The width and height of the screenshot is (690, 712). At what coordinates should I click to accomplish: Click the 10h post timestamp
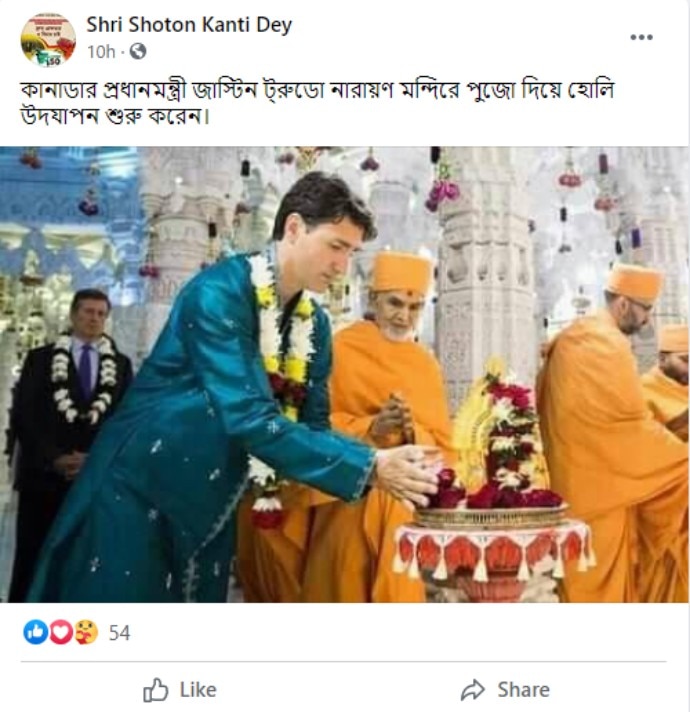(100, 51)
